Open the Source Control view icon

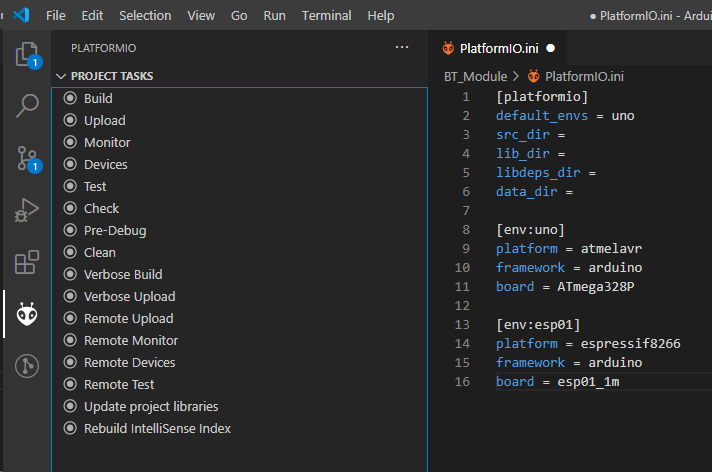(28, 159)
